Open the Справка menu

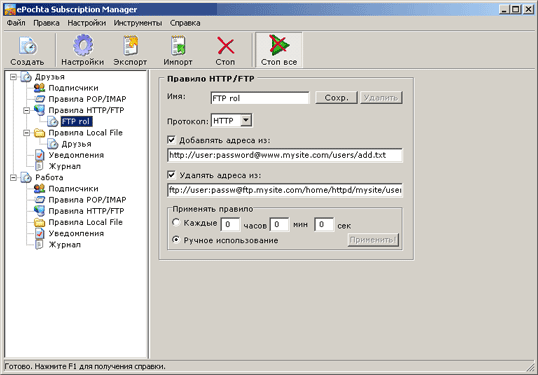click(185, 23)
